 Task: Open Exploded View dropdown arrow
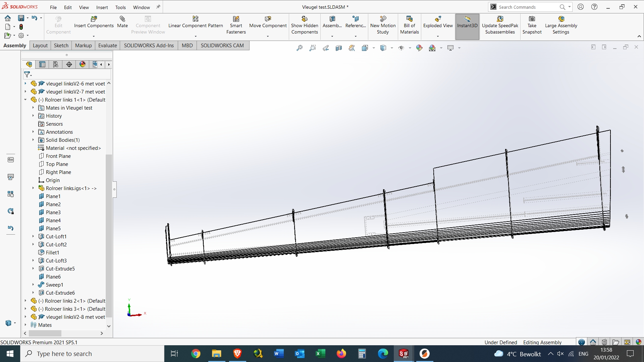(x=438, y=36)
